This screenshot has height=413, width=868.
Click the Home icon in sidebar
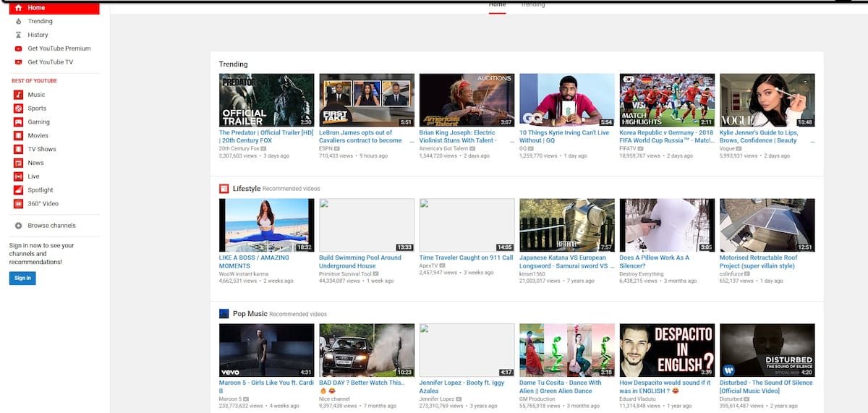(x=18, y=8)
